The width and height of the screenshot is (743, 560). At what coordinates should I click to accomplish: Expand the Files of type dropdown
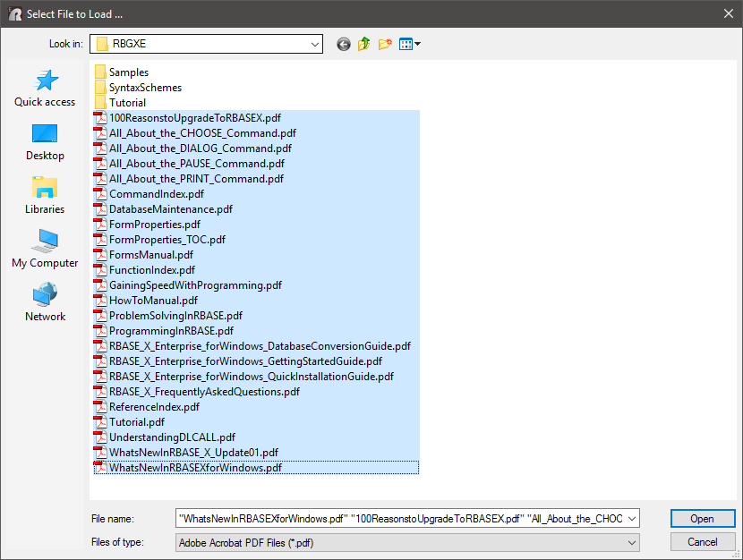coord(632,542)
